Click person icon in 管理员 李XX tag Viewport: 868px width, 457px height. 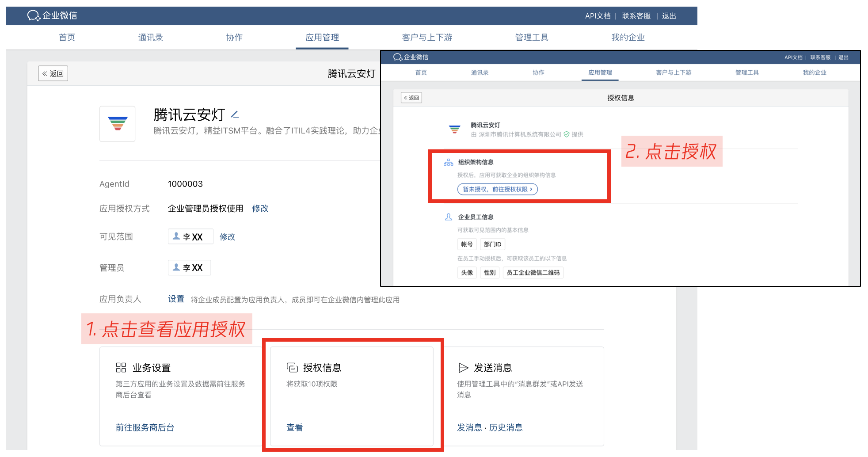tap(176, 267)
